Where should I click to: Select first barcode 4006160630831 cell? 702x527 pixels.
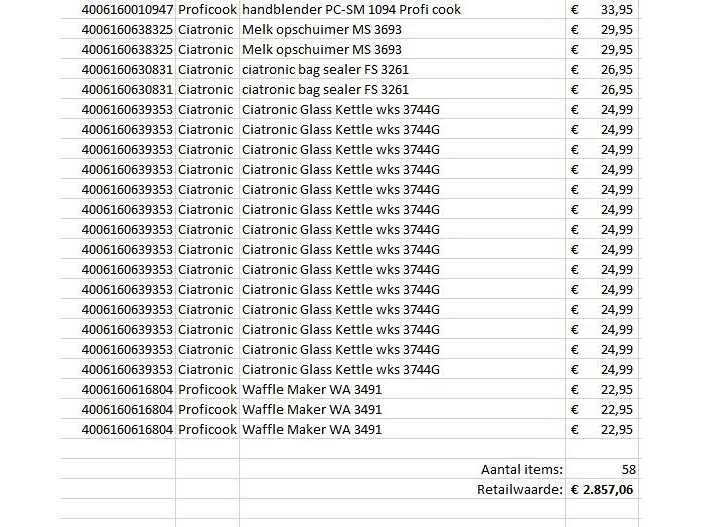117,69
